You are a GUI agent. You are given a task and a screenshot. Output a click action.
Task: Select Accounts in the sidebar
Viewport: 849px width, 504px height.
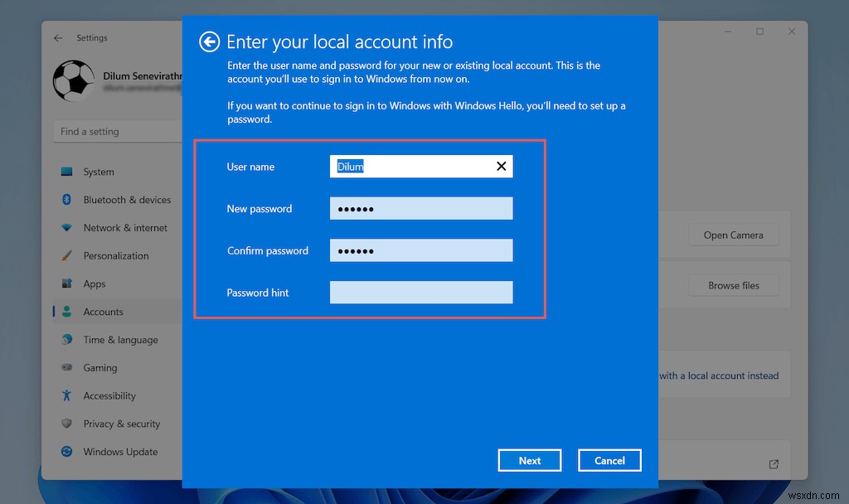103,312
